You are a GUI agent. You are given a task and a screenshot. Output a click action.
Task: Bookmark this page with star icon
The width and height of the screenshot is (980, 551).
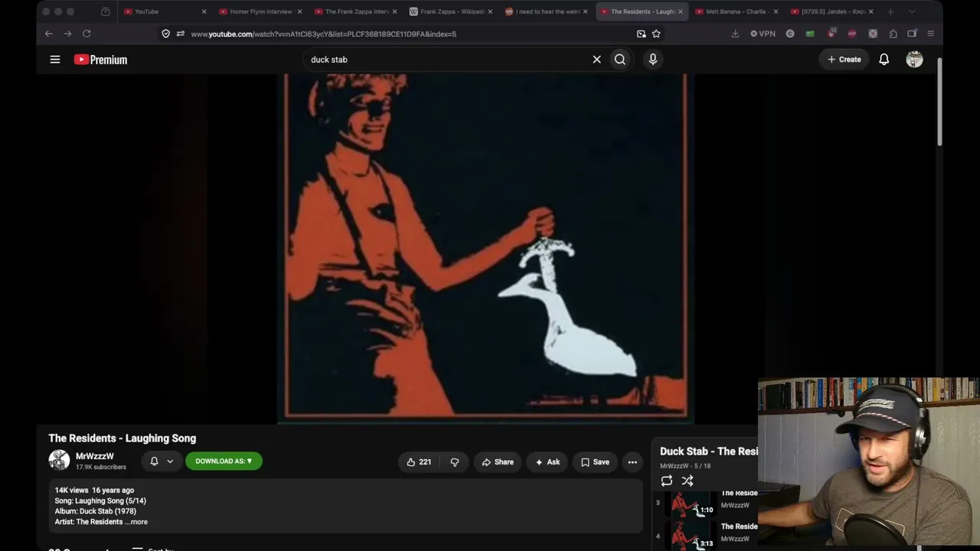click(656, 34)
